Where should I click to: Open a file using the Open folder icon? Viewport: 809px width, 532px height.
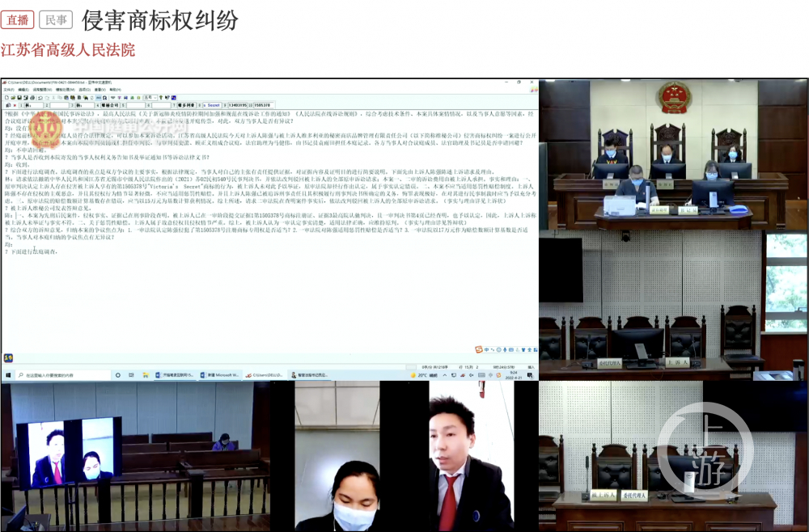(13, 98)
